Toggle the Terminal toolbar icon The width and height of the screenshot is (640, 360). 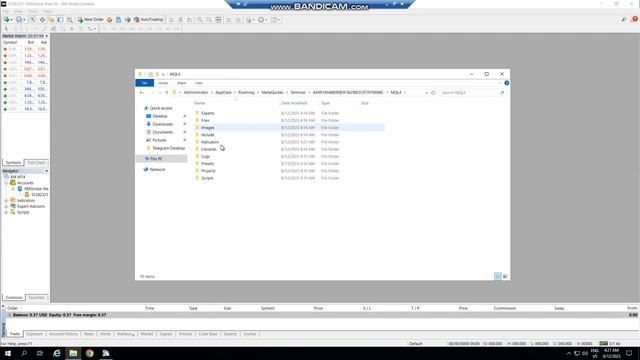[60, 20]
